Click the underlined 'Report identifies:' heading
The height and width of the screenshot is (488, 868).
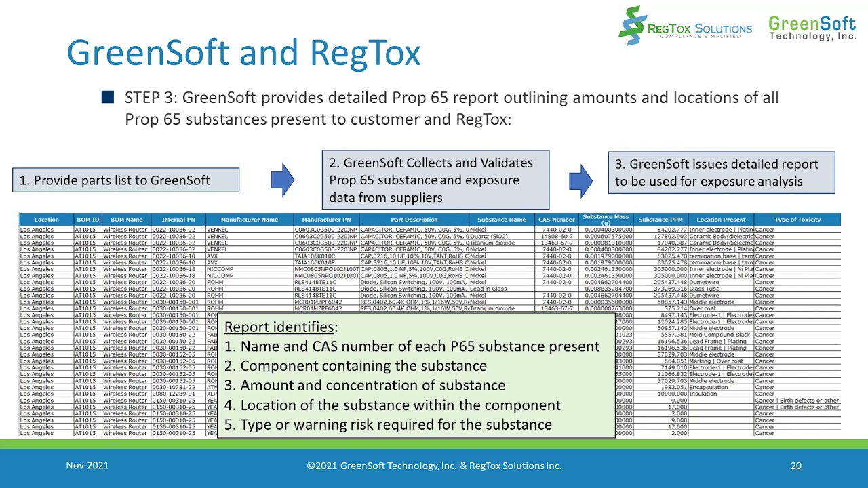(281, 327)
